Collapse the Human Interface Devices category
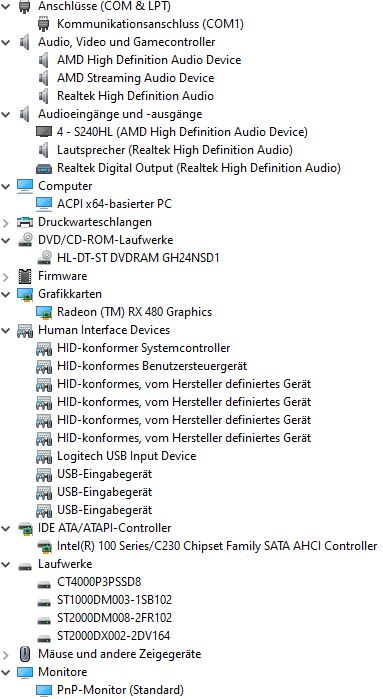This screenshot has width=383, height=699. (6, 330)
